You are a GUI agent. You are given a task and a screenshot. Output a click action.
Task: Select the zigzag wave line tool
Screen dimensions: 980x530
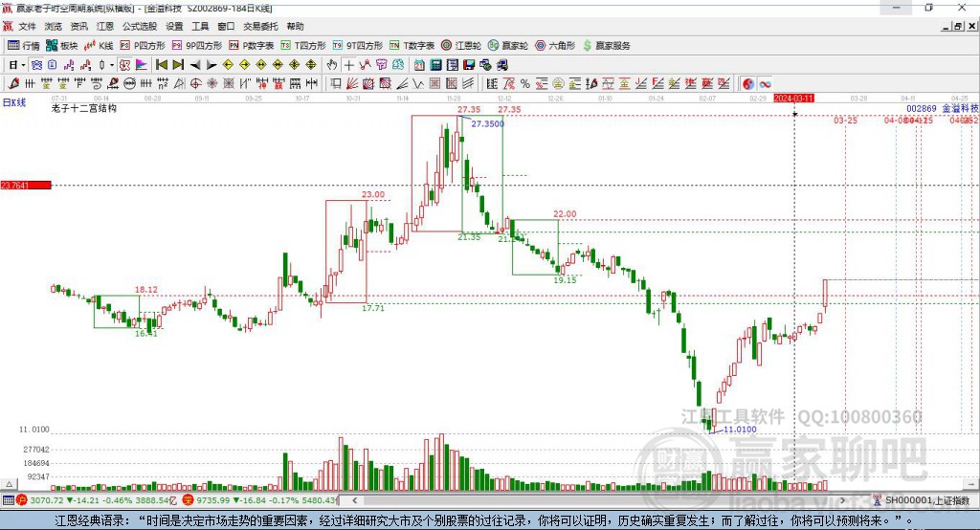(418, 84)
